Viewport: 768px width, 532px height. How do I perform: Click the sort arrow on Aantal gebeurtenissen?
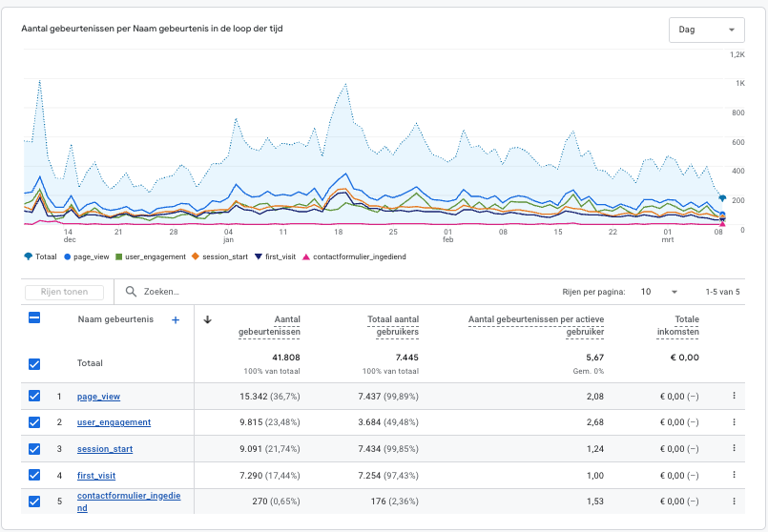pyautogui.click(x=208, y=320)
